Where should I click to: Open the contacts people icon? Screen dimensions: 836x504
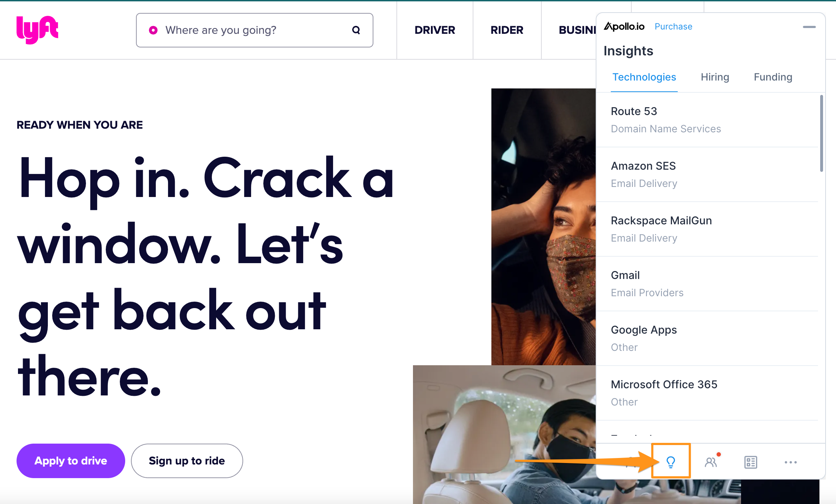[x=711, y=462]
